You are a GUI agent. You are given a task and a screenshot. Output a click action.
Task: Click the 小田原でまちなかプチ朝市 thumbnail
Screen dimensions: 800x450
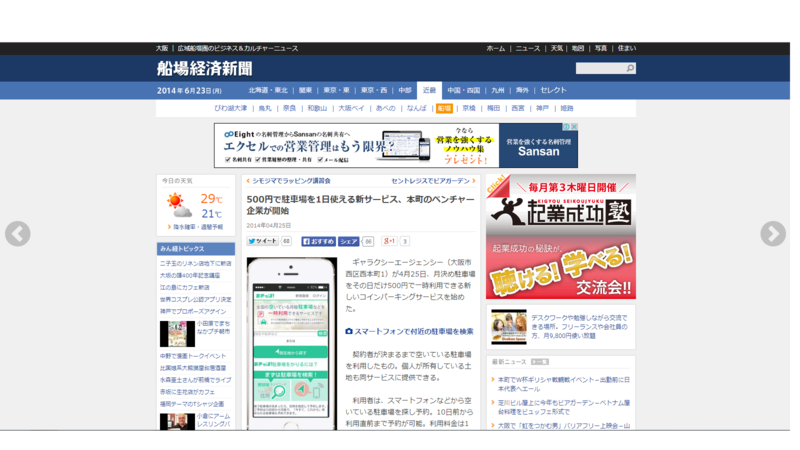click(x=177, y=334)
